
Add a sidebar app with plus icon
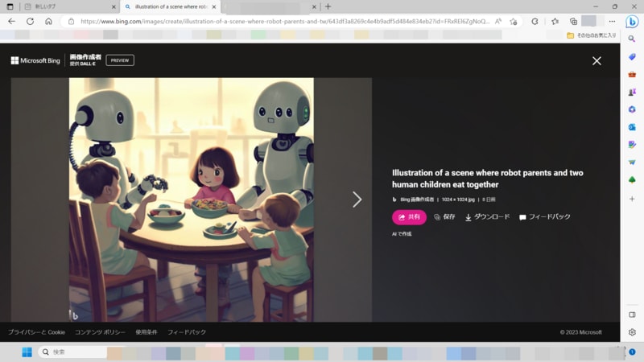coord(632,198)
